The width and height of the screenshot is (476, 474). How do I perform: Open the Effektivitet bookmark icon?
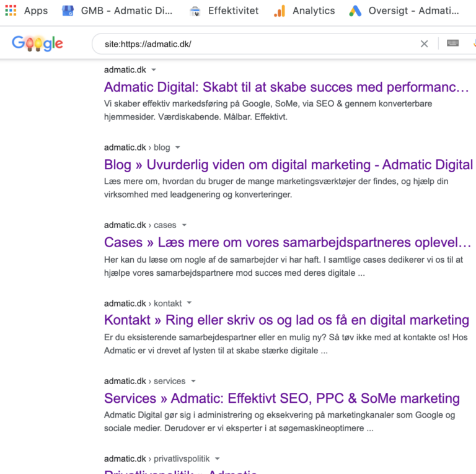pos(195,12)
